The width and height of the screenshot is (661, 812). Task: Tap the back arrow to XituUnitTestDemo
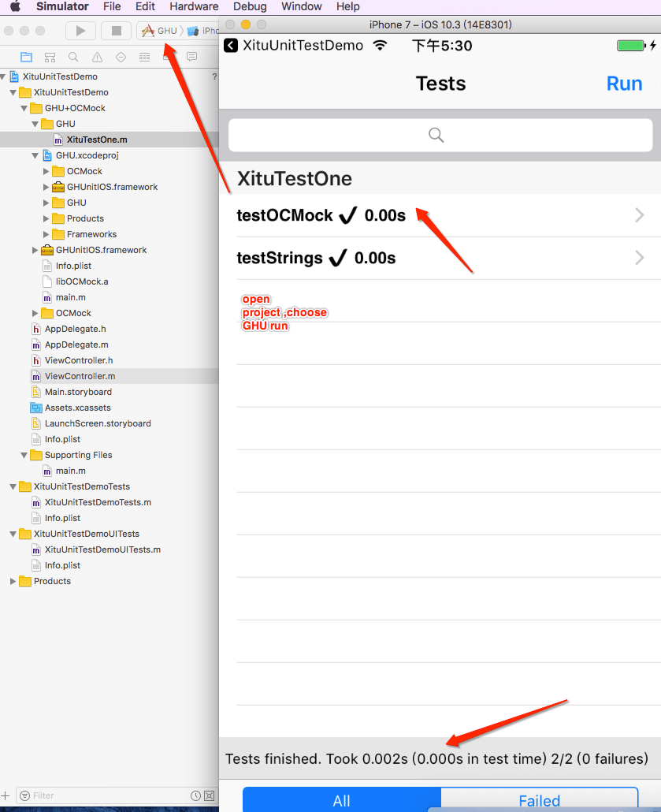(x=231, y=46)
